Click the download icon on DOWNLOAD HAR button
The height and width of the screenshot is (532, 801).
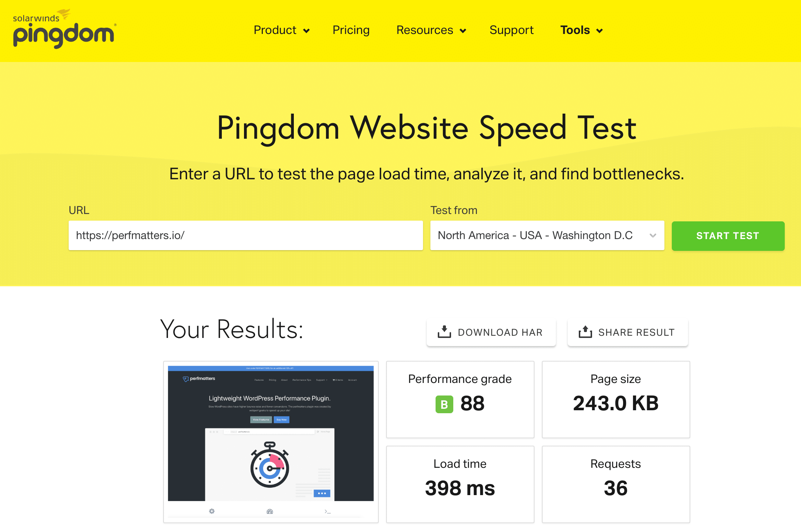click(444, 332)
